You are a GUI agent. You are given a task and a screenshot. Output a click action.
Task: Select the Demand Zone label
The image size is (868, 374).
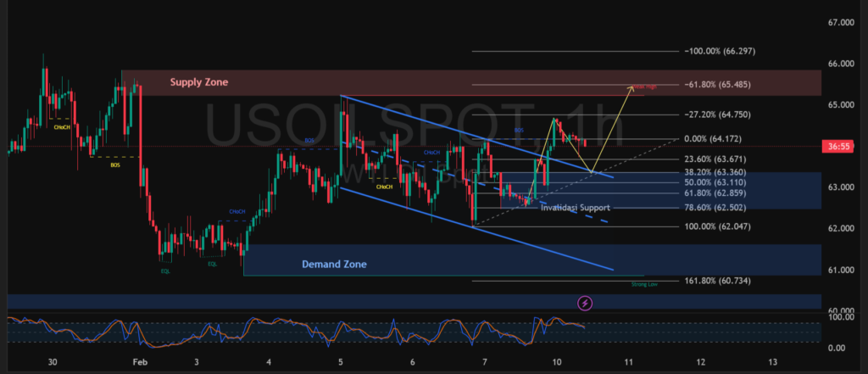(334, 264)
